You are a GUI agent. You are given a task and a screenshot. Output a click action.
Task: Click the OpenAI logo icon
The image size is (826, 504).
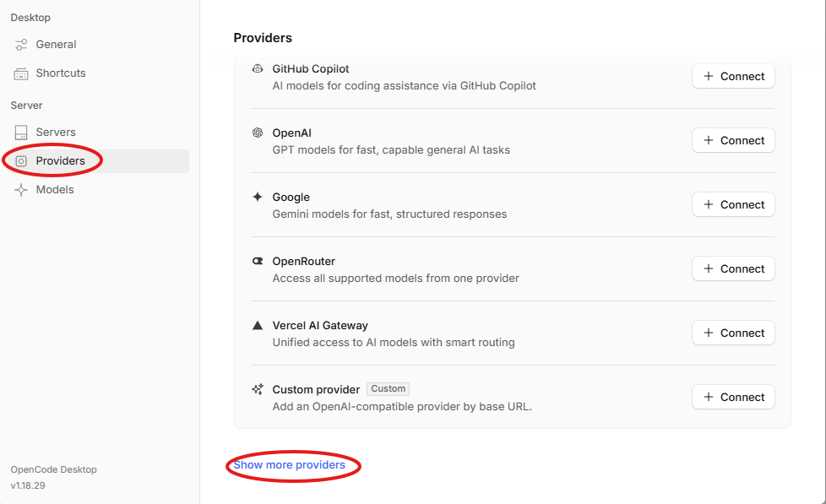pyautogui.click(x=257, y=133)
